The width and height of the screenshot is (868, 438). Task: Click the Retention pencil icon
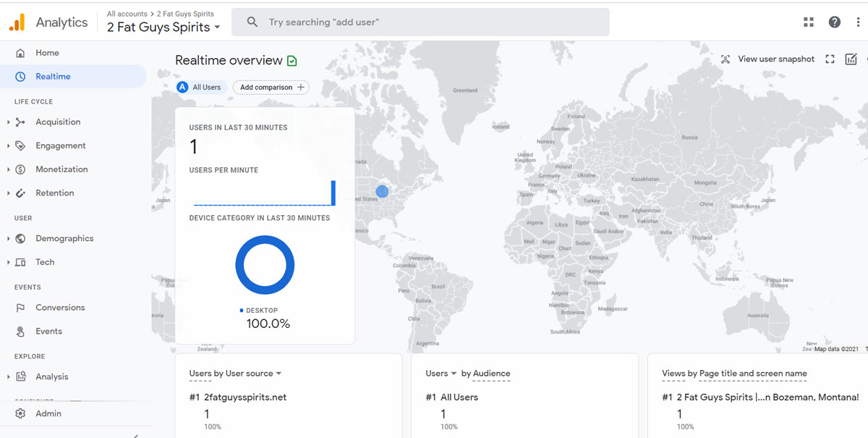(x=20, y=193)
